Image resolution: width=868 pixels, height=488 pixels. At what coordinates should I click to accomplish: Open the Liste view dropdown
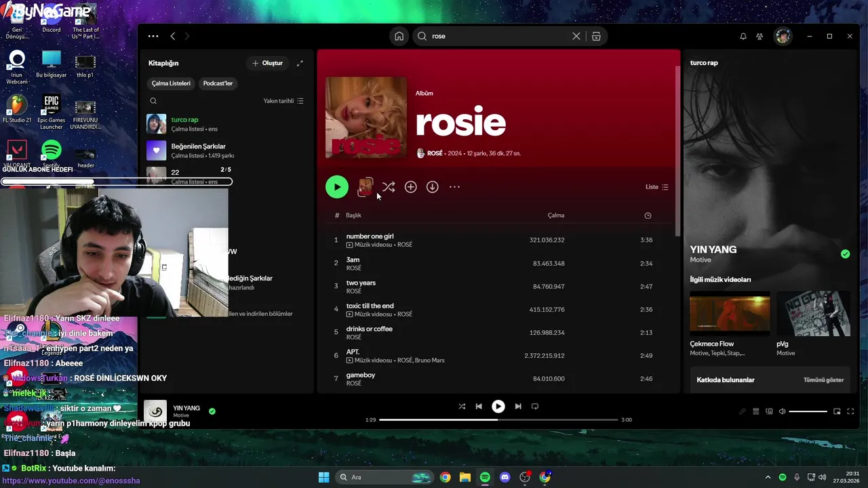[656, 187]
